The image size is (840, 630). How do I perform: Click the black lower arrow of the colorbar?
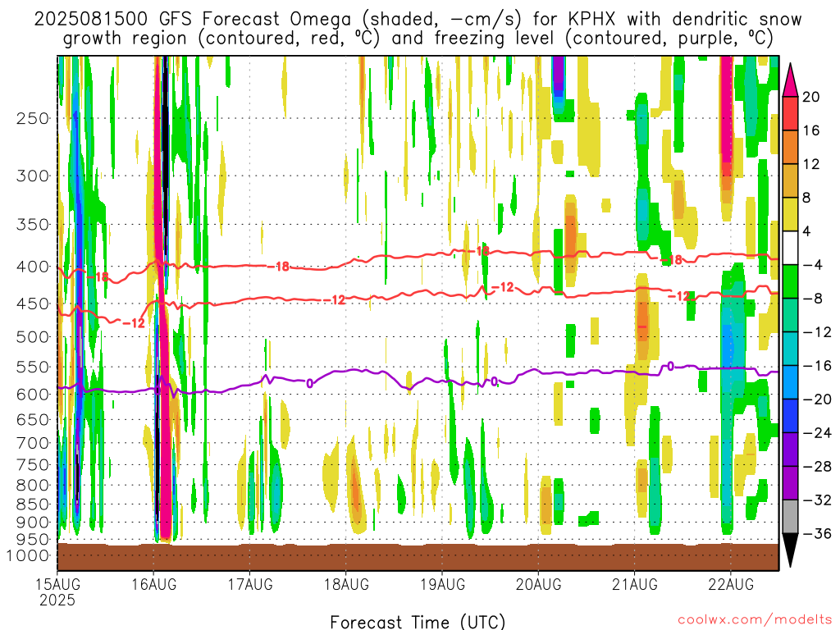click(x=790, y=550)
